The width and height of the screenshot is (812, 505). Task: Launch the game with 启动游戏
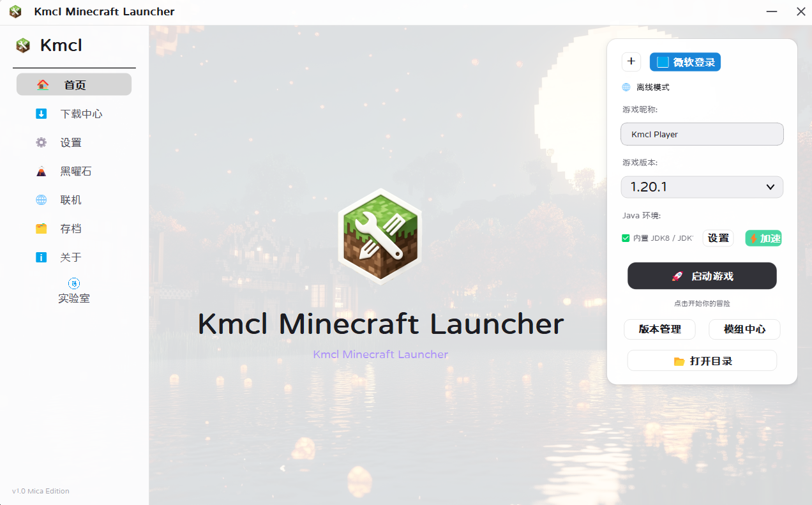click(702, 276)
